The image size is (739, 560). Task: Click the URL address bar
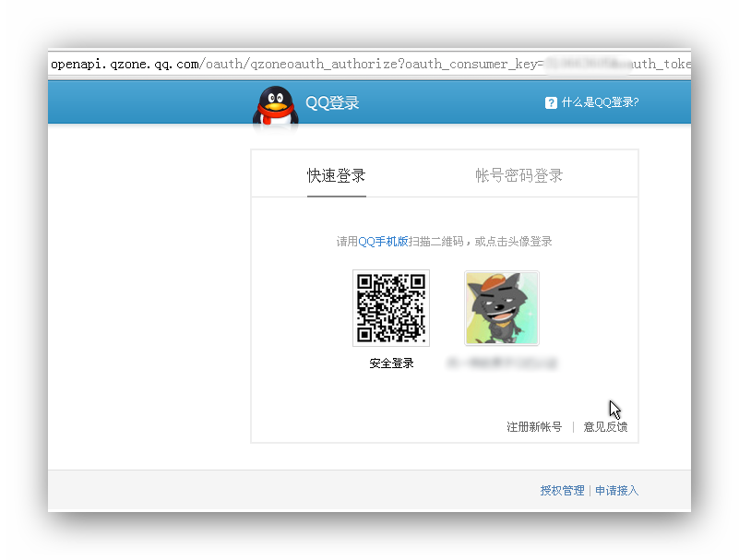369,64
